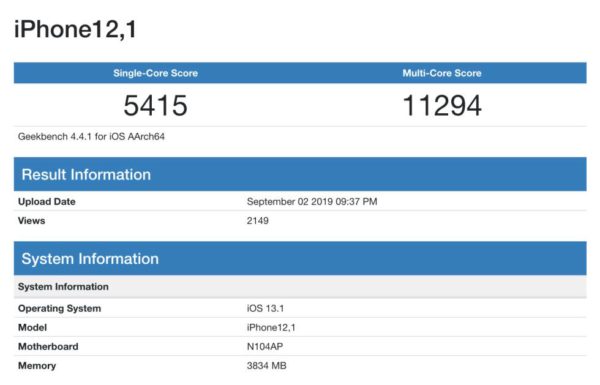The width and height of the screenshot is (600, 385).
Task: Click the iOS 13.1 value
Action: (x=265, y=308)
